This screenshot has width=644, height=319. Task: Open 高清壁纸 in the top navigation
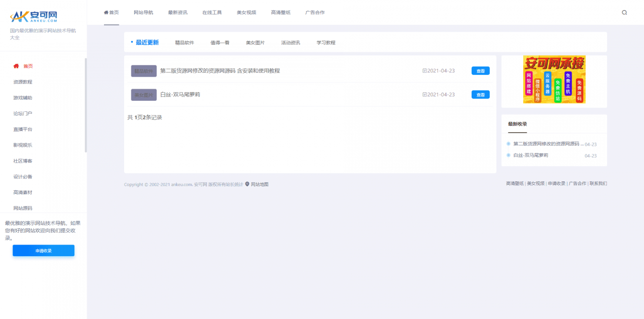click(x=280, y=12)
